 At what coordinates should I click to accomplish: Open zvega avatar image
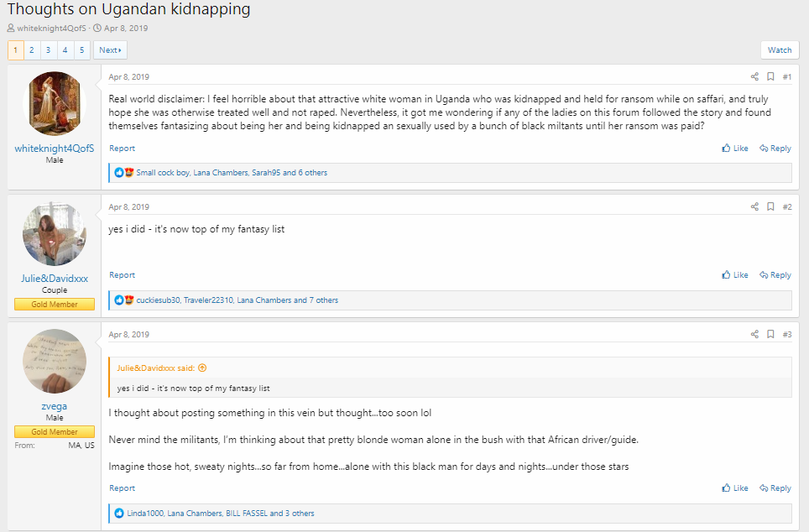pyautogui.click(x=55, y=361)
